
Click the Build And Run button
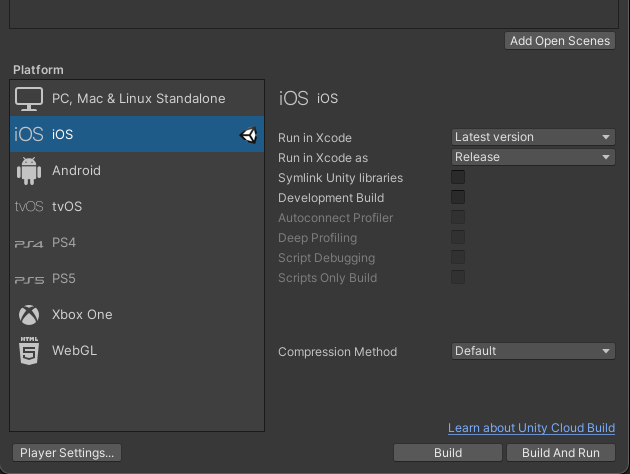(x=561, y=453)
